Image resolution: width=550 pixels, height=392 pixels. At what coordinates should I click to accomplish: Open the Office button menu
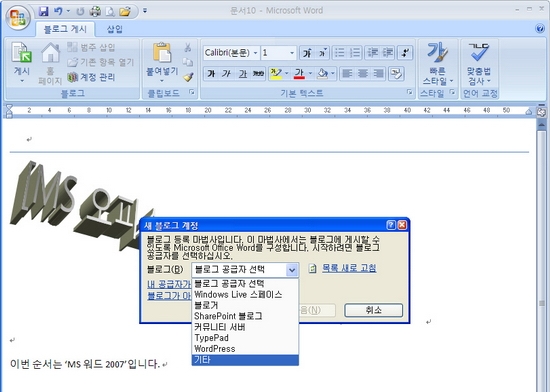18,17
